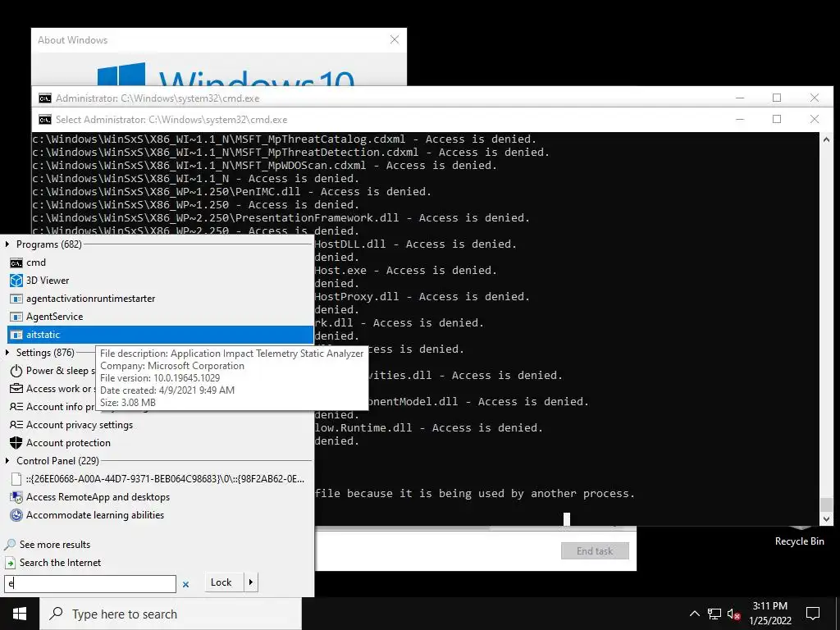Image resolution: width=840 pixels, height=630 pixels.
Task: Open Accommodate learning abilities
Action: pos(95,515)
